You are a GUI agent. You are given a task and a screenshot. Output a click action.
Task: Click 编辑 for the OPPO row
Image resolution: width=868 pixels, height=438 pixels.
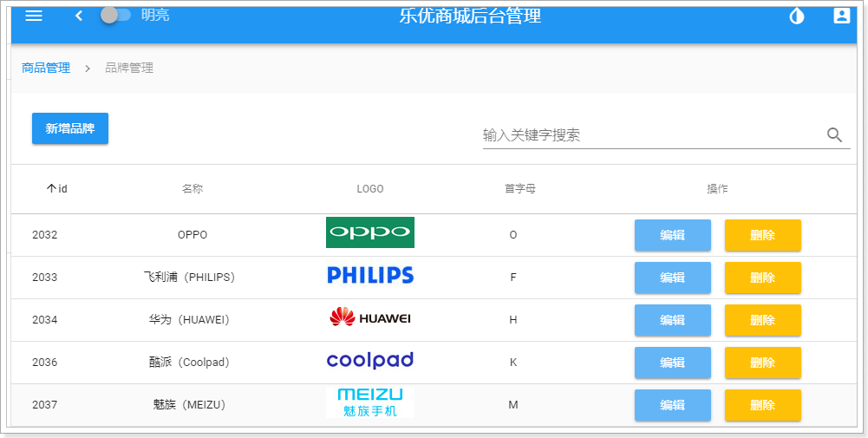[672, 235]
